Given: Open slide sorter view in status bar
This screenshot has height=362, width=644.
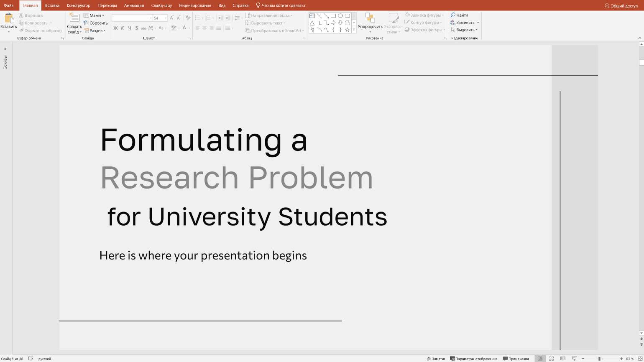Looking at the screenshot, I should point(551,359).
